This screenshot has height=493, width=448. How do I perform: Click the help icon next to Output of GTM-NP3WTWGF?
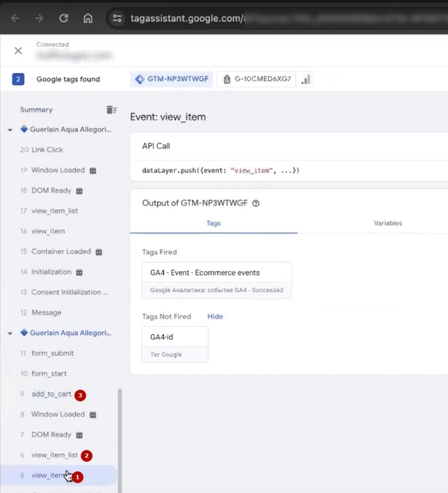coord(256,203)
